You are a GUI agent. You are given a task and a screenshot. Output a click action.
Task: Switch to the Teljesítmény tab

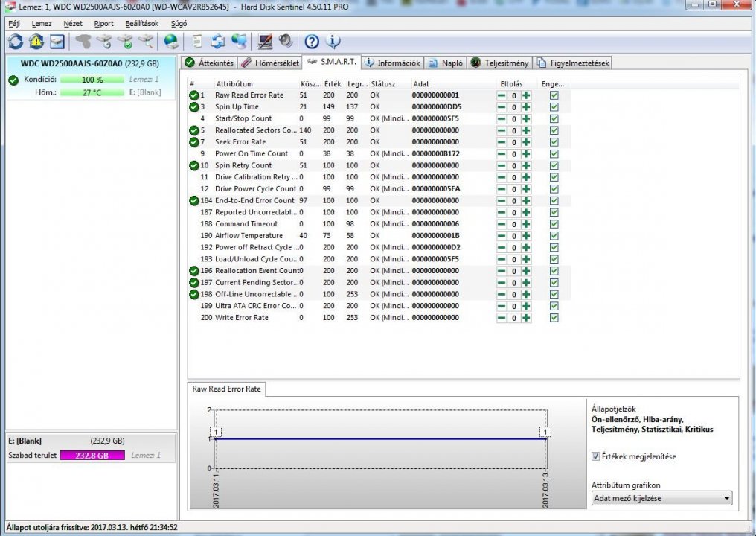499,63
